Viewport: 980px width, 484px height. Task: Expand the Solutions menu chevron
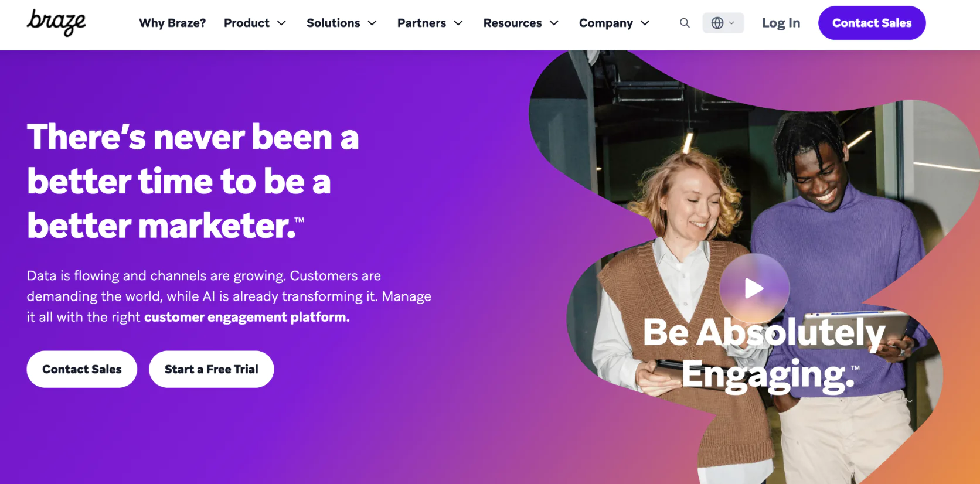pos(372,23)
